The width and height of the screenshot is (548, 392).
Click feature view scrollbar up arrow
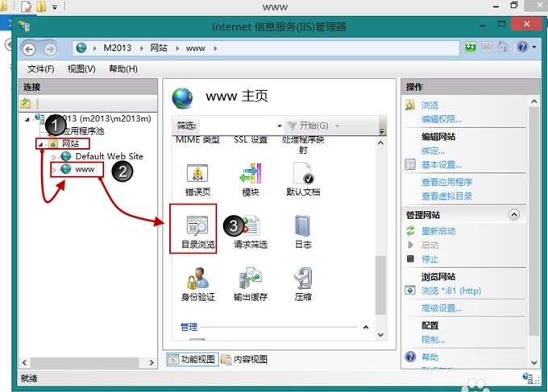pyautogui.click(x=380, y=142)
